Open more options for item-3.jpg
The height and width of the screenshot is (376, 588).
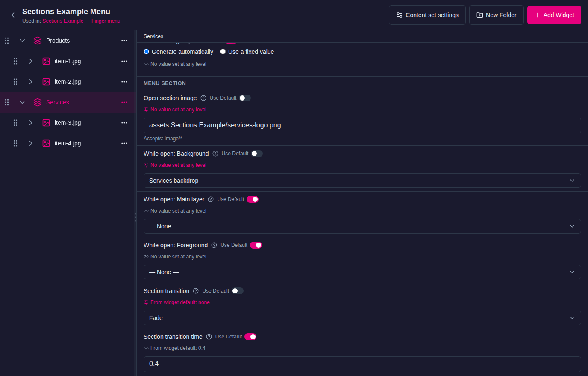click(124, 123)
